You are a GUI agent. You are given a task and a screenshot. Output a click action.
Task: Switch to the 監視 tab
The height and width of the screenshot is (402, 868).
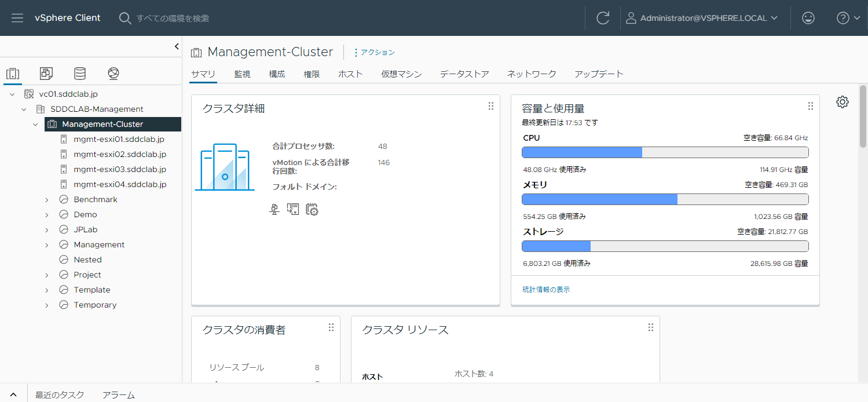pos(242,74)
